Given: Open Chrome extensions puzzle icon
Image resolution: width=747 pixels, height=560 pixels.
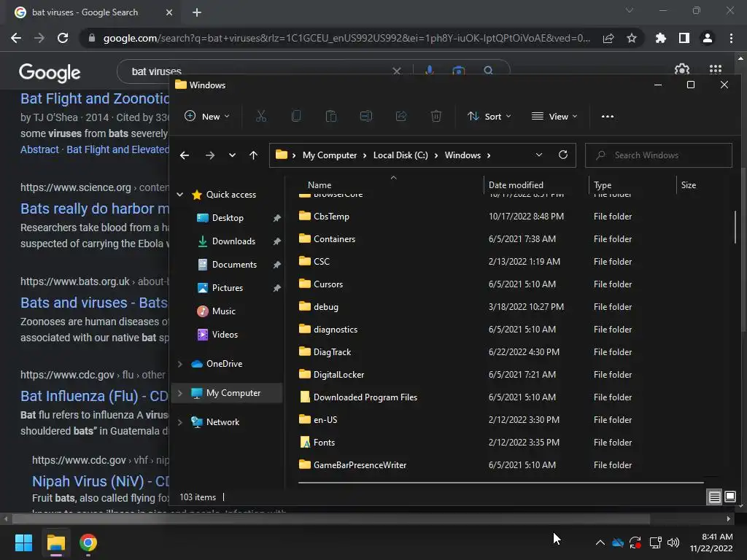Looking at the screenshot, I should 661,38.
